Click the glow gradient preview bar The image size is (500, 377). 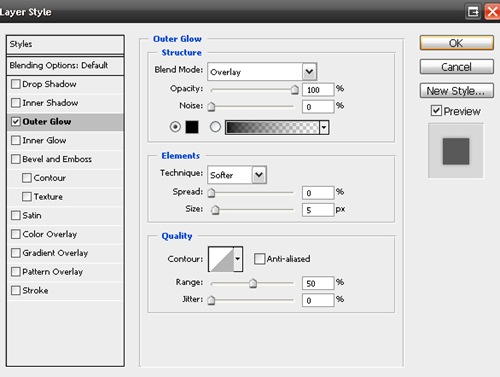[x=272, y=127]
